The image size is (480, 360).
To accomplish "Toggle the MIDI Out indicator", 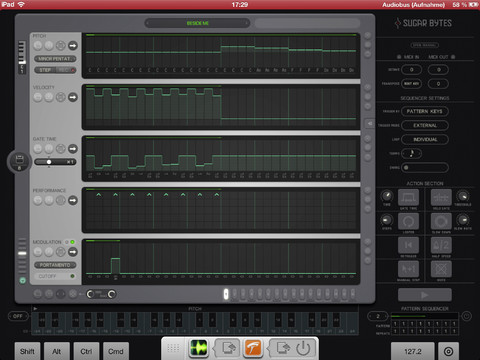I will click(453, 57).
